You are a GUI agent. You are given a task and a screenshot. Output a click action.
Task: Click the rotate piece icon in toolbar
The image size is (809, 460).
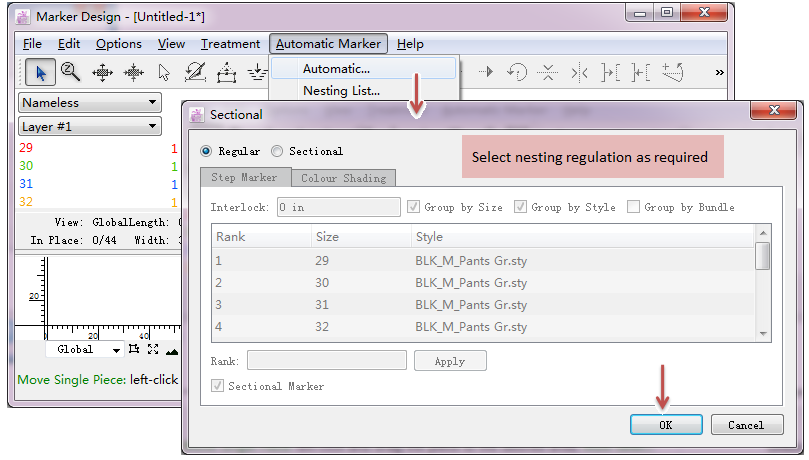517,72
